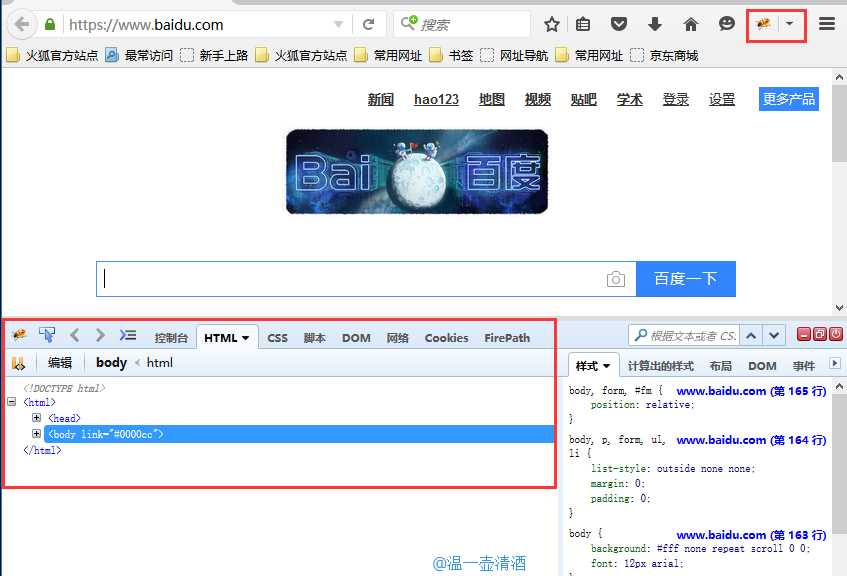The height and width of the screenshot is (576, 847).
Task: Open the 贴吧 link
Action: tap(584, 99)
